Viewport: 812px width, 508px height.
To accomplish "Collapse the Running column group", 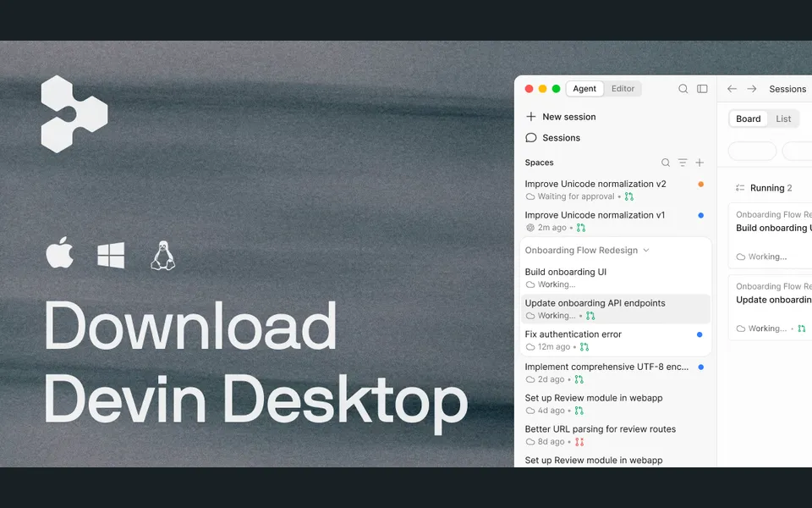I will coord(740,188).
